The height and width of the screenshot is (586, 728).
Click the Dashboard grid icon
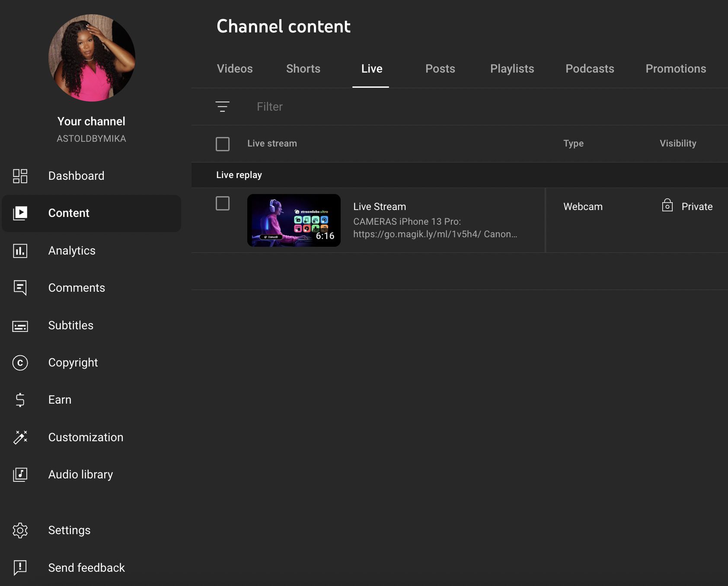point(20,176)
